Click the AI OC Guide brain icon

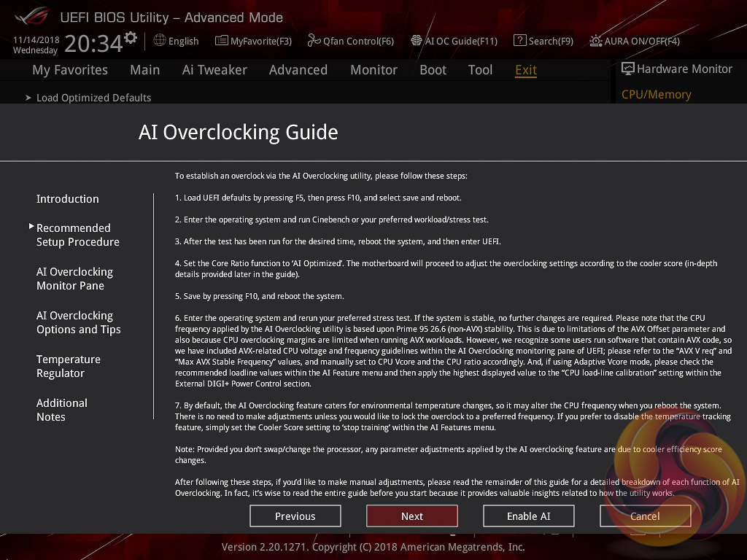417,41
